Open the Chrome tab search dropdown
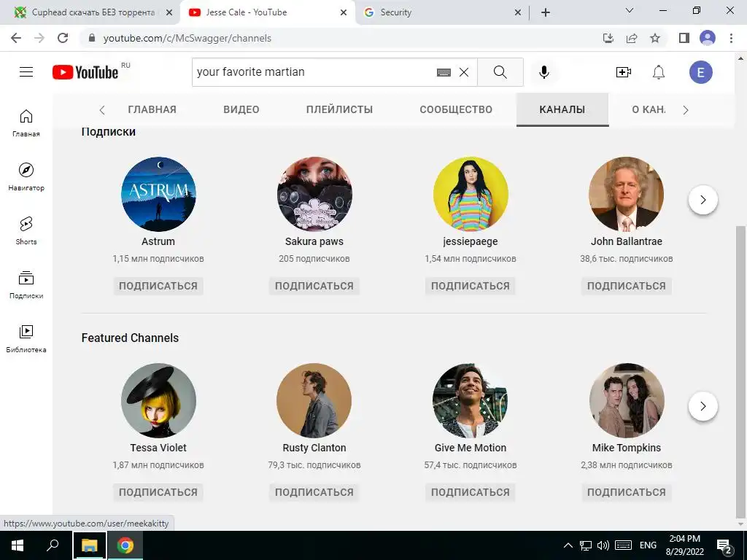This screenshot has height=560, width=747. coord(630,10)
